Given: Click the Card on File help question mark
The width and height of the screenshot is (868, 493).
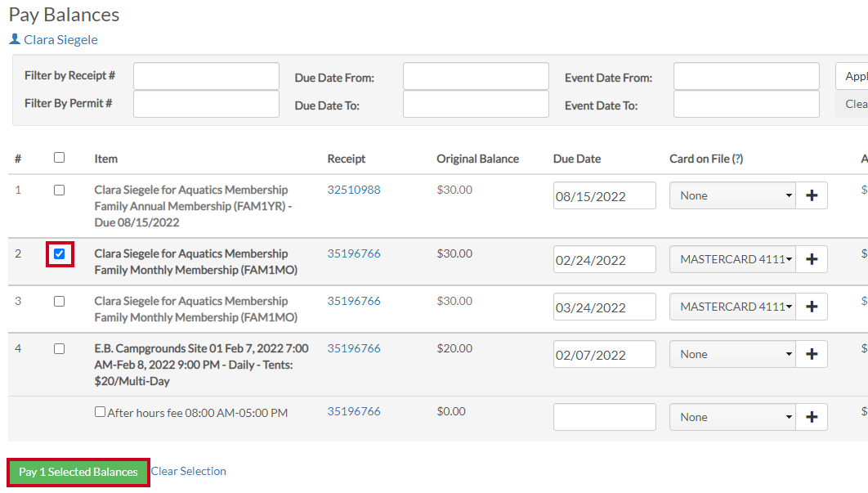Looking at the screenshot, I should 737,159.
